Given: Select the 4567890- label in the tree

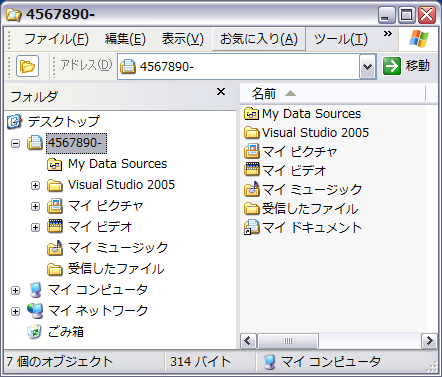Looking at the screenshot, I should (x=76, y=143).
